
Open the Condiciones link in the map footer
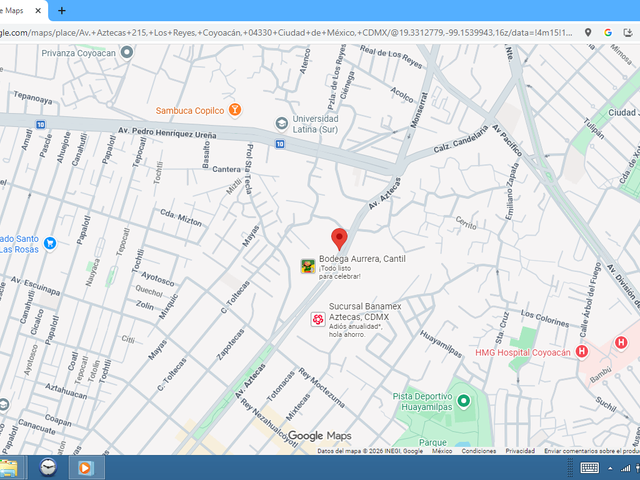tap(479, 451)
